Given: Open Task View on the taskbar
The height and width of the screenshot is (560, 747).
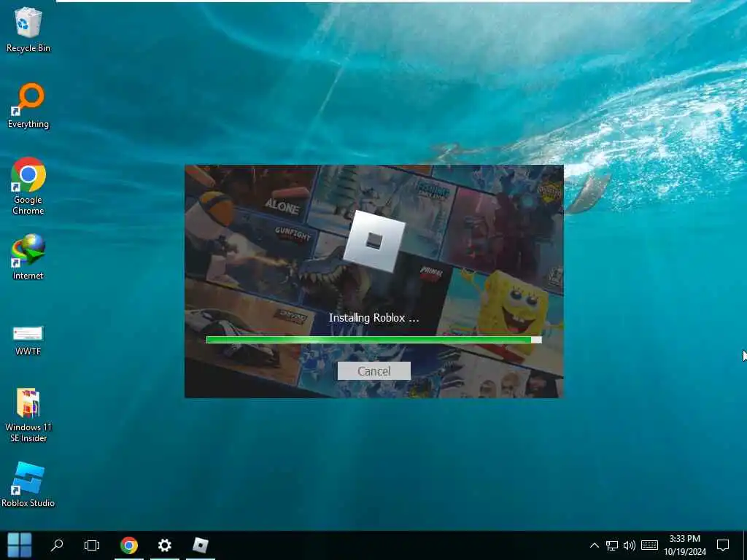Looking at the screenshot, I should [x=92, y=545].
